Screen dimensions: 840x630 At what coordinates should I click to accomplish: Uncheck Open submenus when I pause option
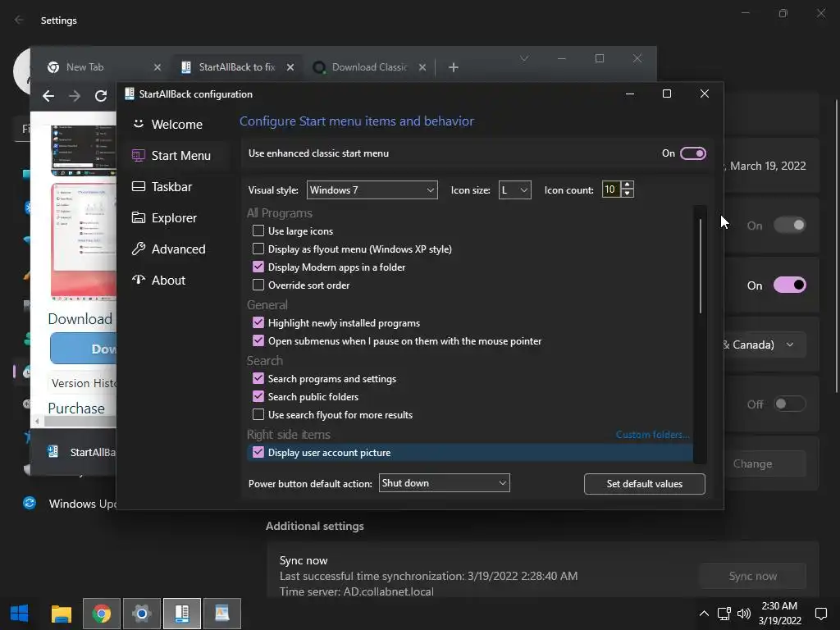point(258,340)
